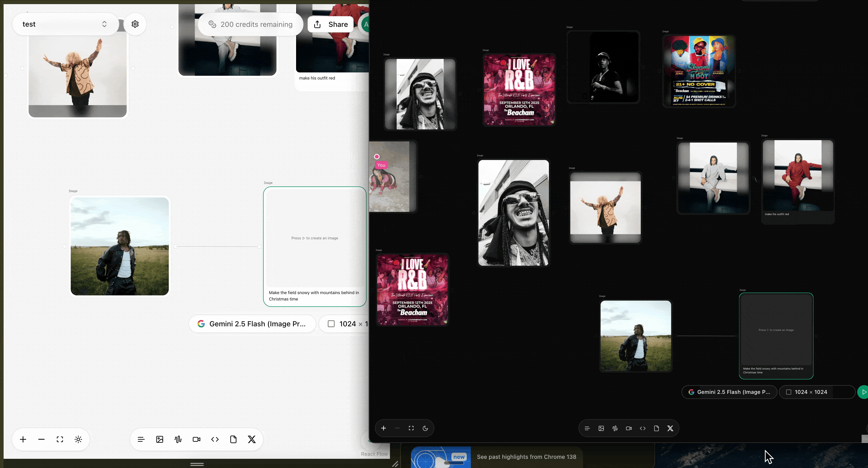Open the Gemini 2.5 Flash model dropdown in the light window
Viewport: 868px width, 468px height.
pyautogui.click(x=252, y=324)
